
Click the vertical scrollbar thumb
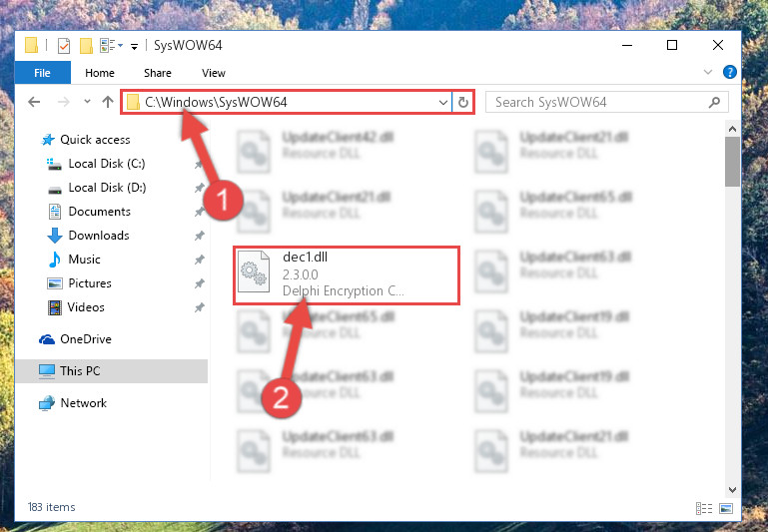point(732,162)
